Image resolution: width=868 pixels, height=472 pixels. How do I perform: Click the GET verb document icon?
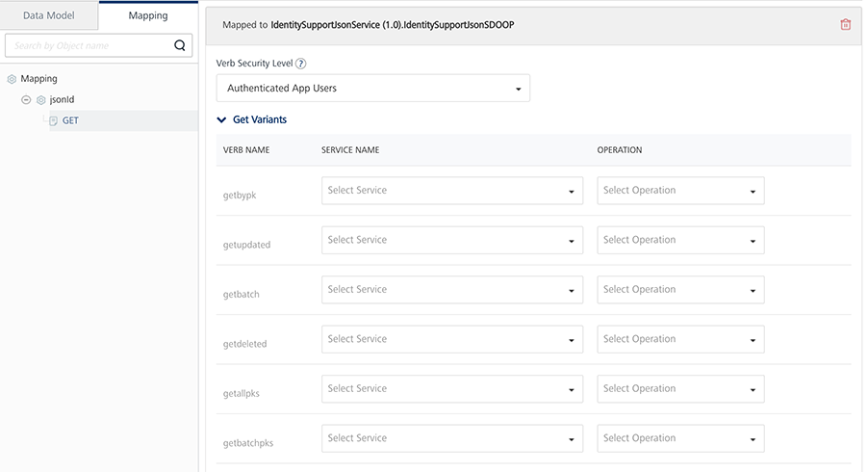[x=54, y=120]
